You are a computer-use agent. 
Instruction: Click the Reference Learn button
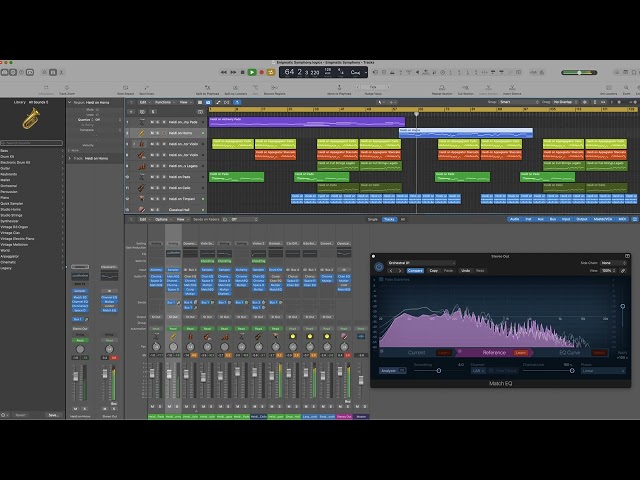pos(521,352)
